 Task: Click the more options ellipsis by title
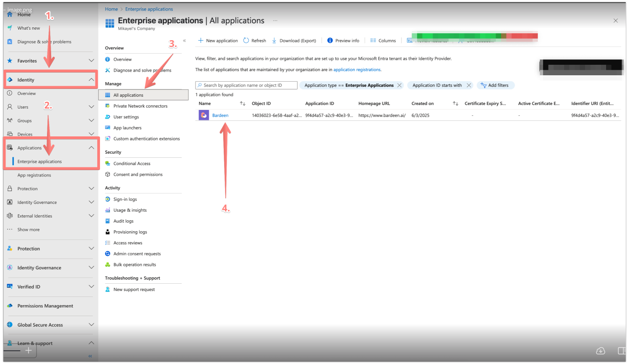(x=275, y=21)
